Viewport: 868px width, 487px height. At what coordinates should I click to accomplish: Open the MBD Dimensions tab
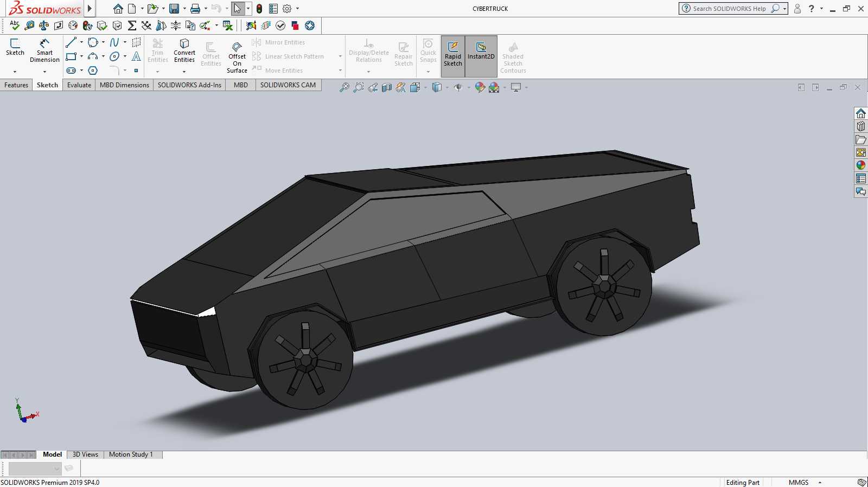(124, 85)
